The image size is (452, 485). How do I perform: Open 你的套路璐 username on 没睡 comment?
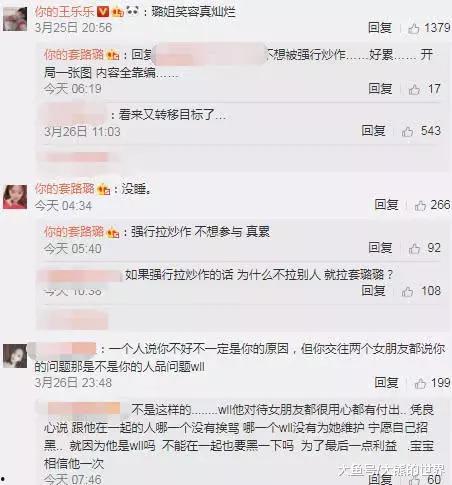(65, 189)
